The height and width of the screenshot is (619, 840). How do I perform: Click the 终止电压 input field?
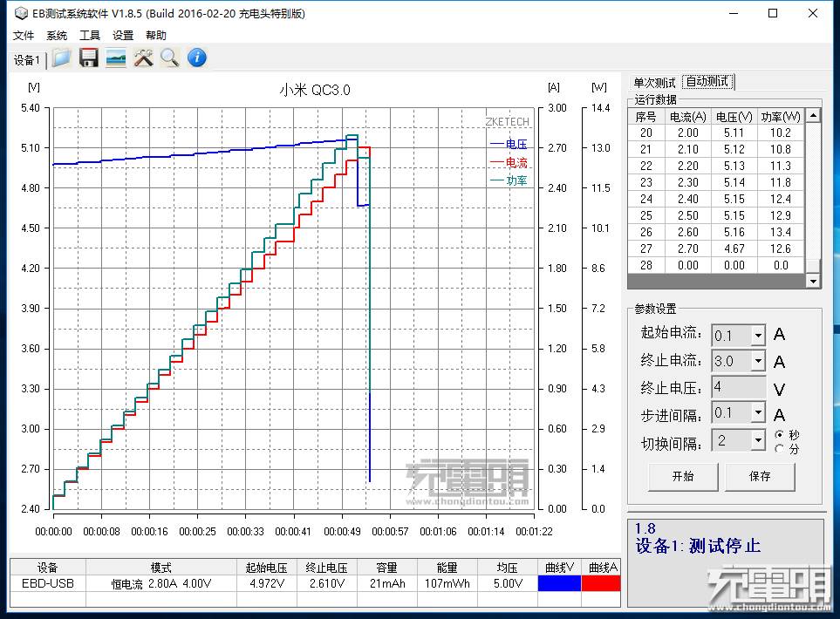[x=738, y=387]
